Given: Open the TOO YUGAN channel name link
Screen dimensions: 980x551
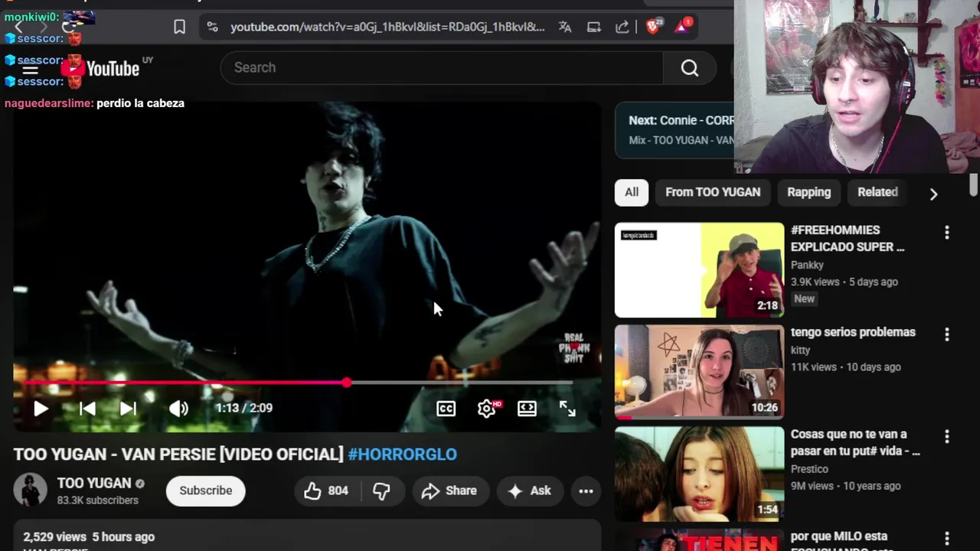Looking at the screenshot, I should [x=94, y=483].
